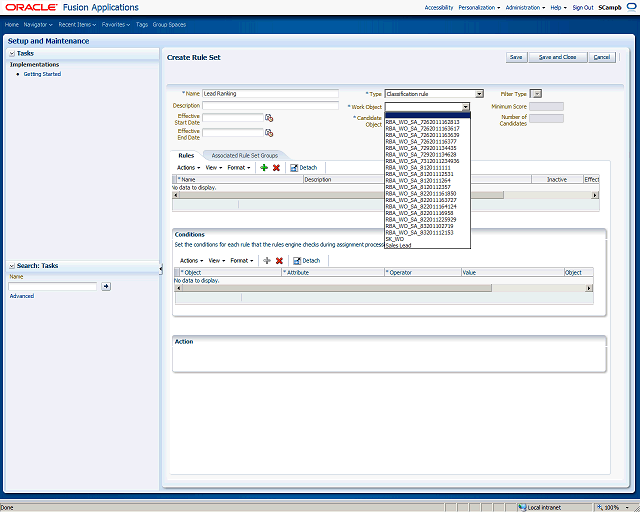Click the Name field containing Lead Ranking
640x512 pixels.
coord(270,93)
